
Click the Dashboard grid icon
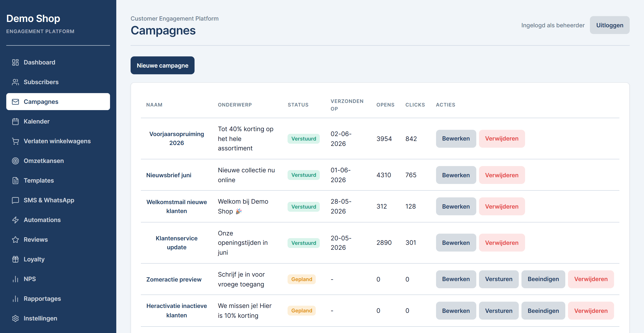(x=15, y=62)
